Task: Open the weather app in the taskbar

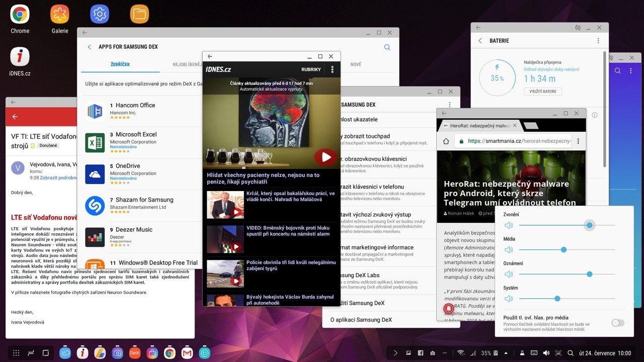Action: coord(65,353)
